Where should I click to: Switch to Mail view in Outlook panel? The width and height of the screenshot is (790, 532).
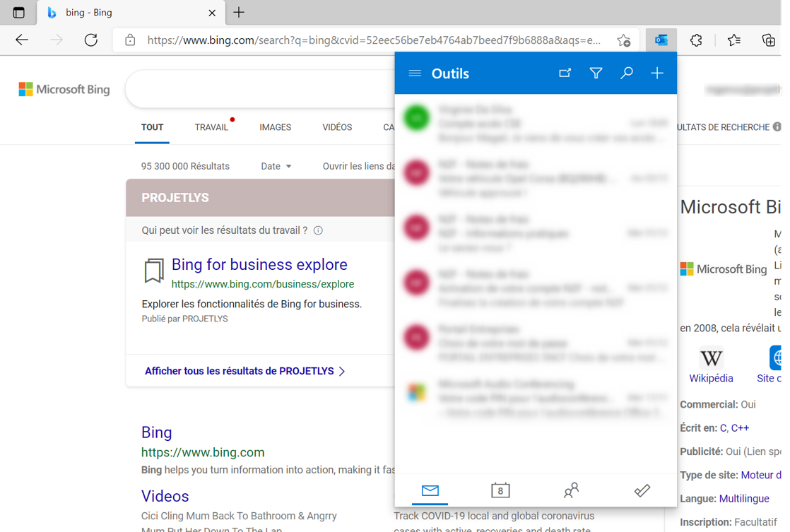430,490
